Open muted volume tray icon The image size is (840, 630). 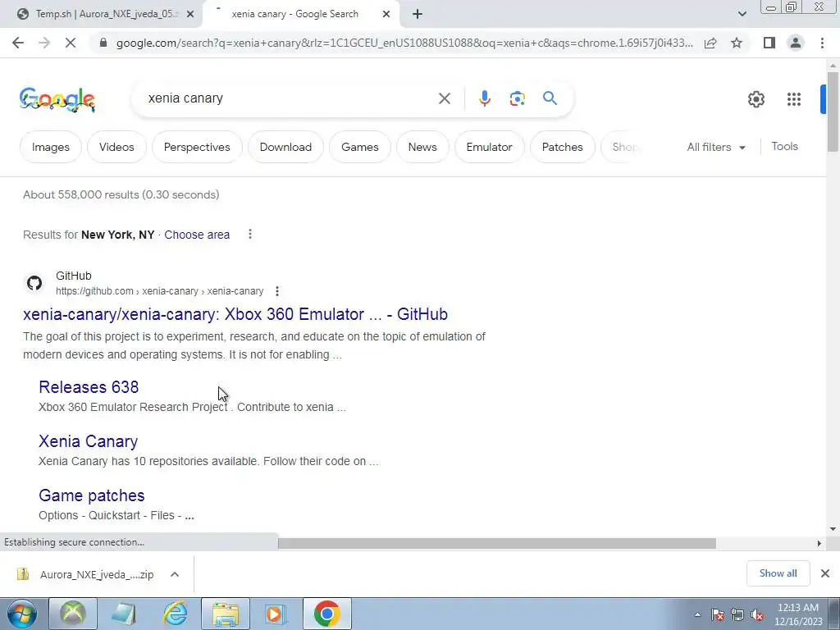[757, 615]
